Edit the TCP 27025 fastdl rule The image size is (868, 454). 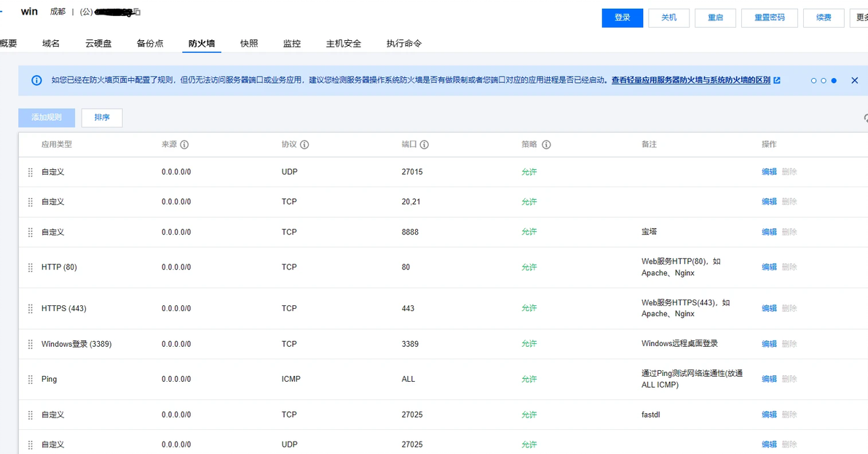tap(770, 415)
